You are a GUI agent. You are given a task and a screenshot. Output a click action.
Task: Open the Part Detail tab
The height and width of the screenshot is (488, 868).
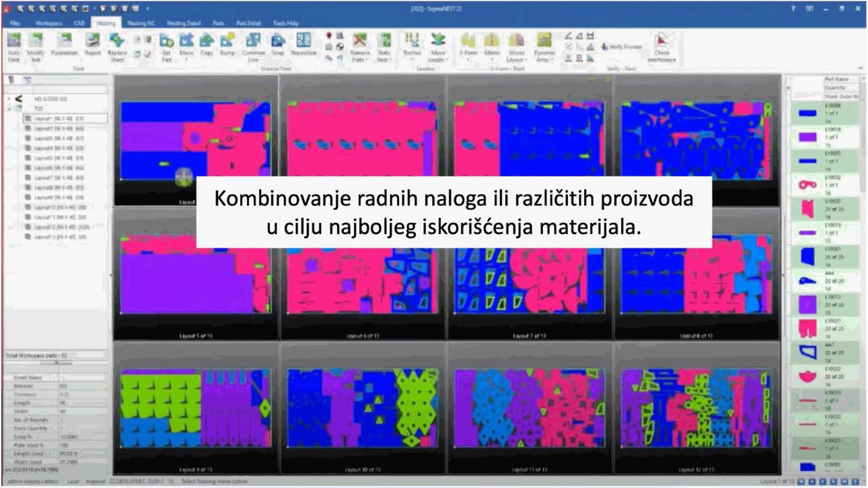point(249,23)
